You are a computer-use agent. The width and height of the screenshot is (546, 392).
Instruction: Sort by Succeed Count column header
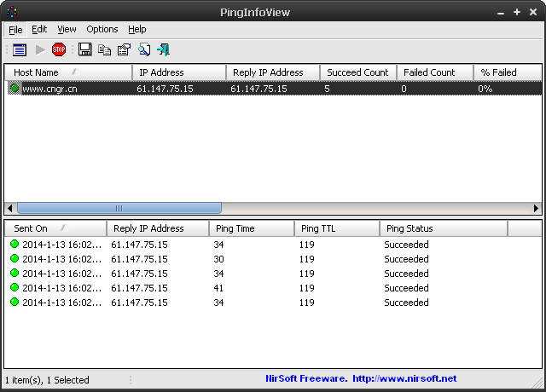pos(358,72)
